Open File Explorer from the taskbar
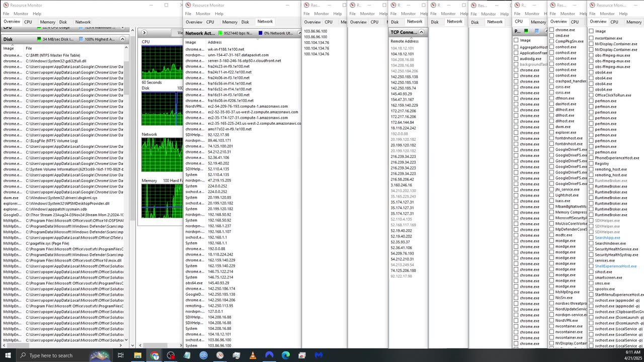The image size is (644, 362). pos(137,355)
